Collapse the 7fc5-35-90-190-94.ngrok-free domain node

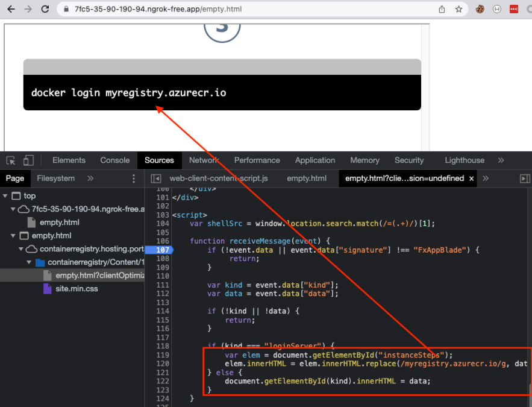(13, 209)
